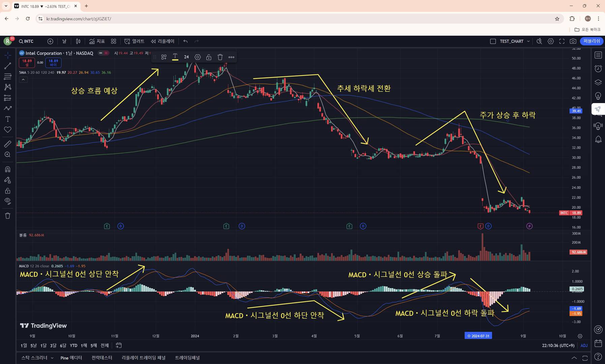605x364 pixels.
Task: Open the TEST_CHART layout dropdown
Action: (528, 41)
